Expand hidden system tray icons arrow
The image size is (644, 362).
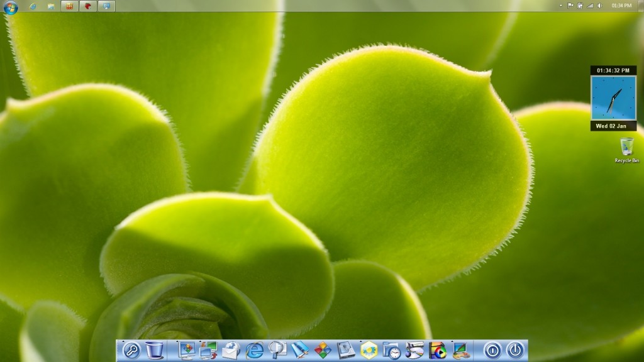561,6
